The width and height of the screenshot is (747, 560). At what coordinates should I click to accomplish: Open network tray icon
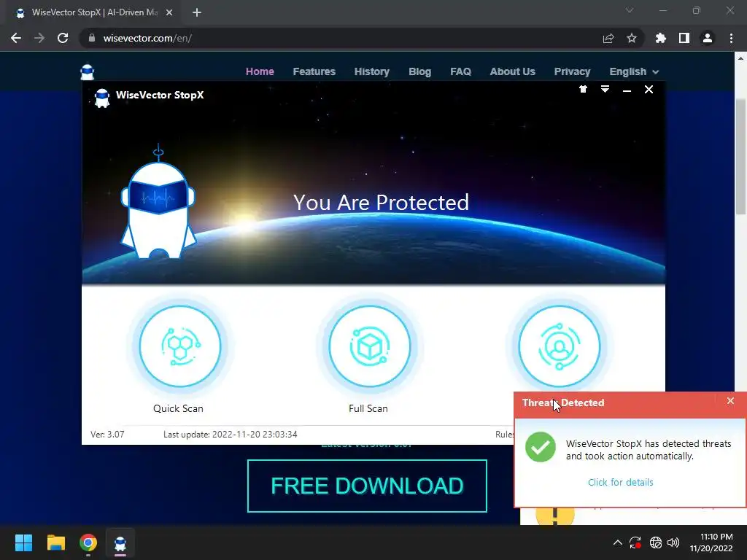point(656,542)
